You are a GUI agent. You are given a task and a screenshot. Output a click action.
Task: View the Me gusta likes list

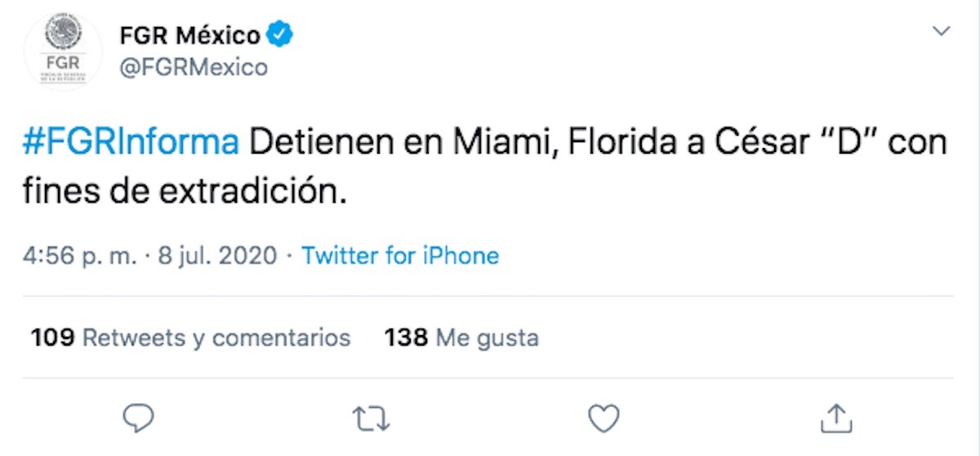[x=487, y=337]
